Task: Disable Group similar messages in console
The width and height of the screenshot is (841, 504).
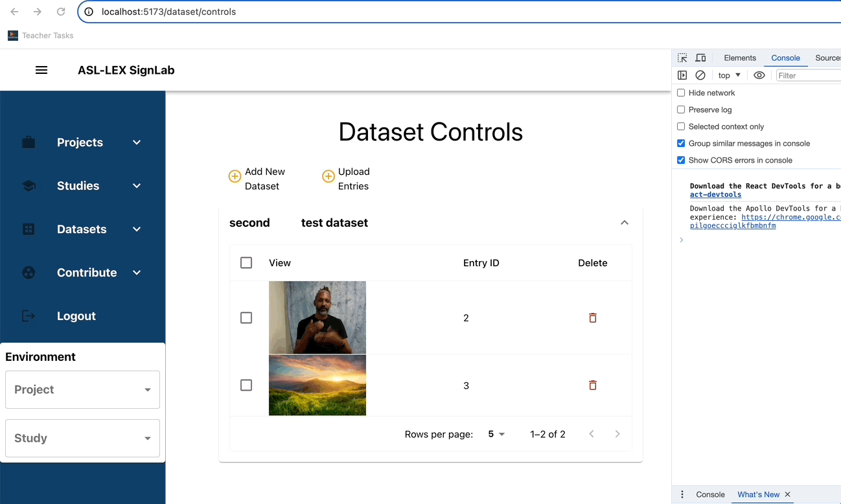Action: (681, 143)
